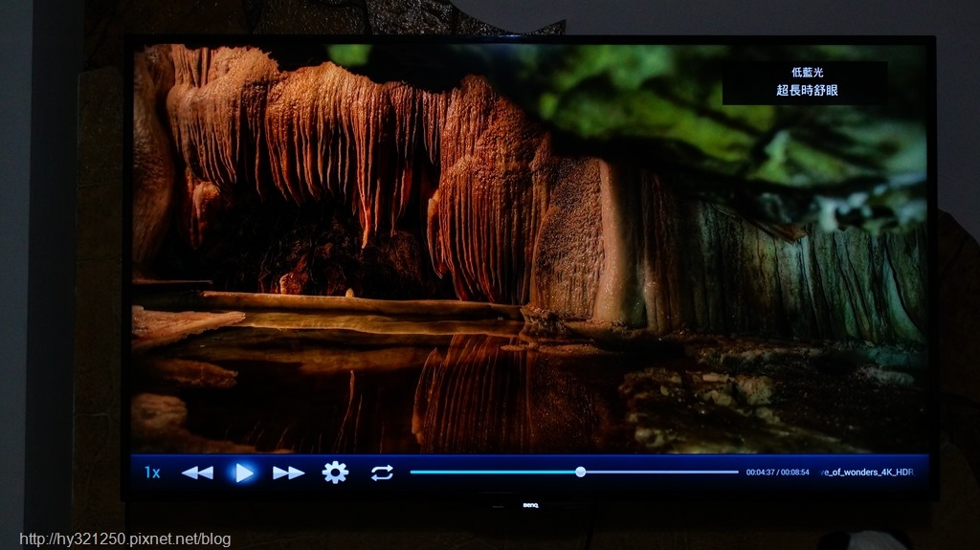Click the file name ending in _of_wonders_4K_HDR
The image size is (980, 550).
[867, 473]
